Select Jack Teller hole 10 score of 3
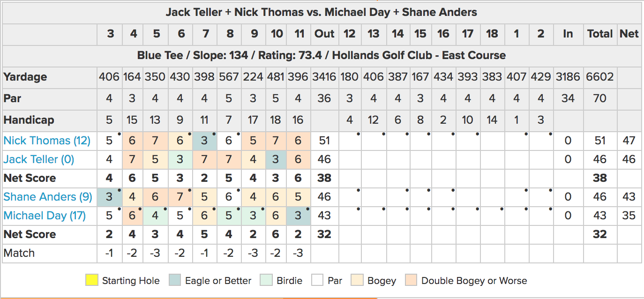Viewport: 644px width, 299px height. pyautogui.click(x=277, y=159)
